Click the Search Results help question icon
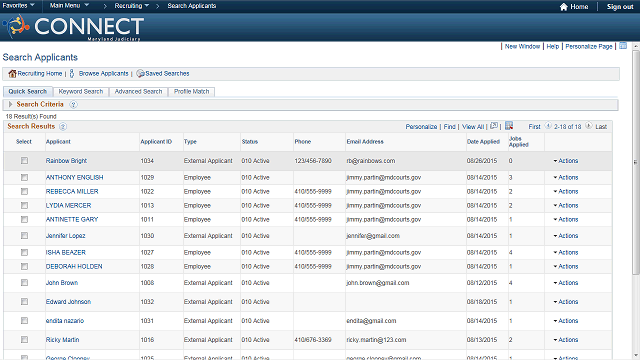This screenshot has height=360, width=640. [63, 127]
